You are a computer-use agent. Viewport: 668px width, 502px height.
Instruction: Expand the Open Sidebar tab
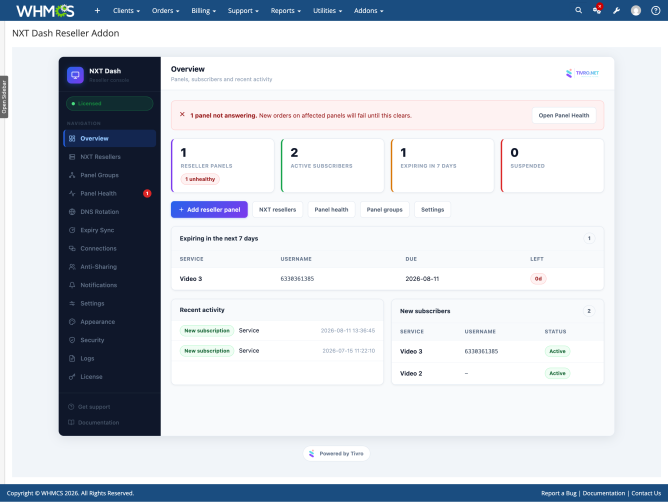pos(4,97)
